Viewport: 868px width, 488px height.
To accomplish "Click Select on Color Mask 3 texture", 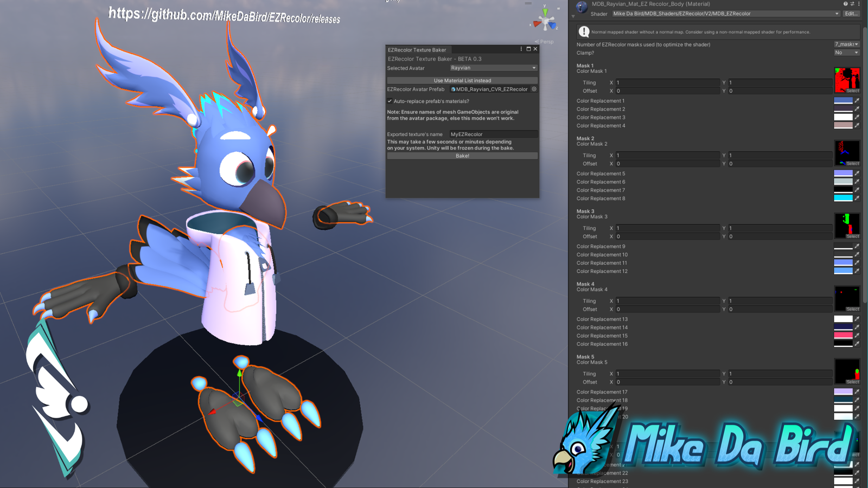I will click(853, 236).
